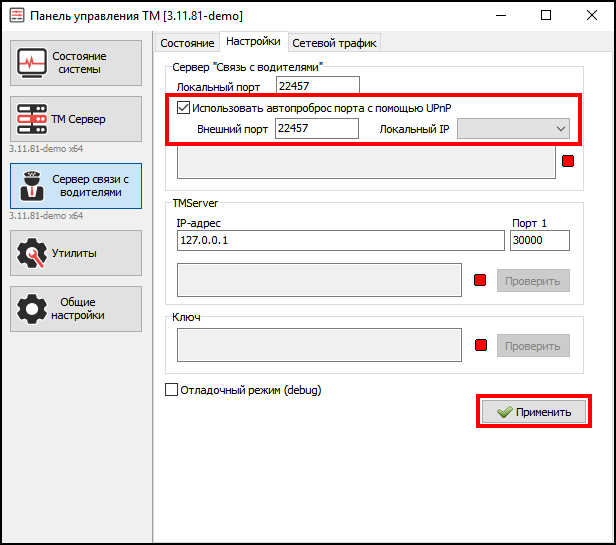Click the IP-адрес field with 127.0.0.1
The height and width of the screenshot is (545, 616).
click(340, 241)
